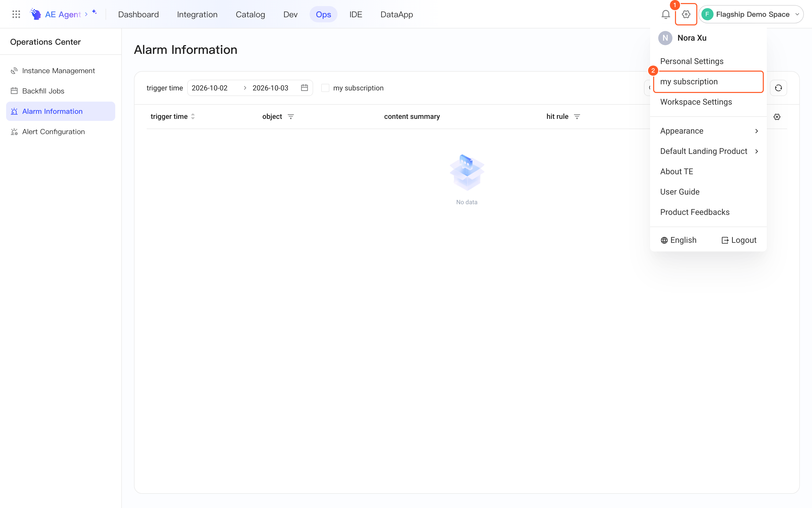Expand the Appearance submenu
Viewport: 812px width, 508px height.
tap(709, 131)
